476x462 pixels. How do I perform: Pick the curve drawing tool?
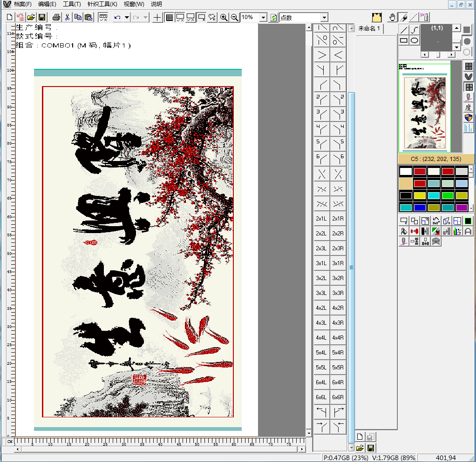[x=415, y=30]
